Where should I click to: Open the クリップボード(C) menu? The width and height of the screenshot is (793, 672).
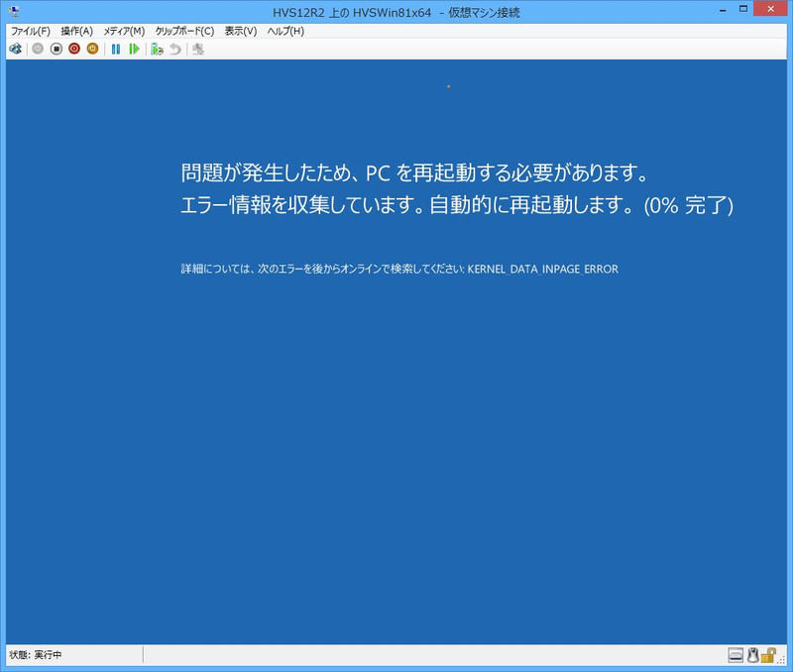pyautogui.click(x=184, y=32)
